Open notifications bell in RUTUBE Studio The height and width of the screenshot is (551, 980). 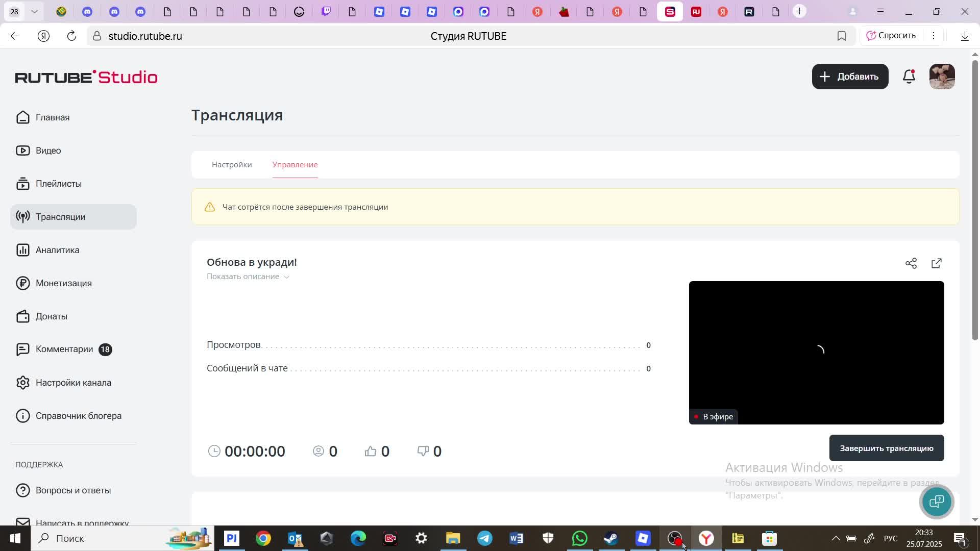[x=909, y=76]
